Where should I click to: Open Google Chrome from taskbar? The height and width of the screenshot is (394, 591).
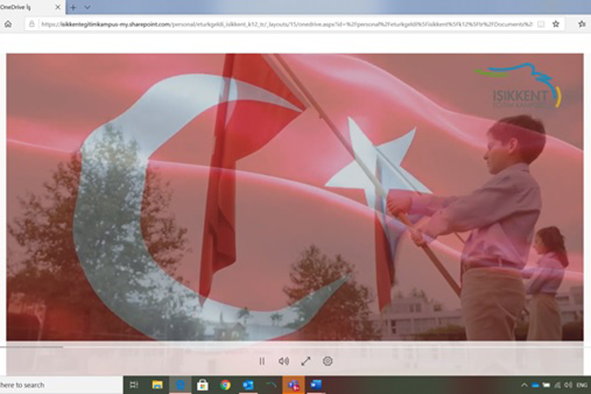[x=225, y=385]
